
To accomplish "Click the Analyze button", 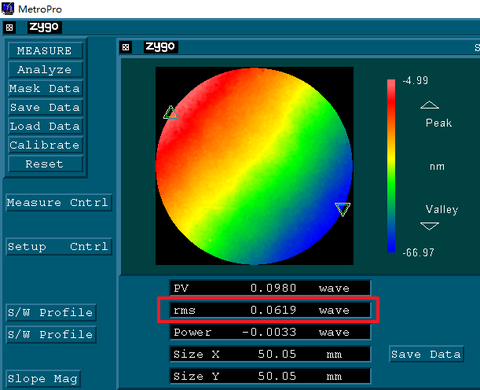I will pos(45,70).
